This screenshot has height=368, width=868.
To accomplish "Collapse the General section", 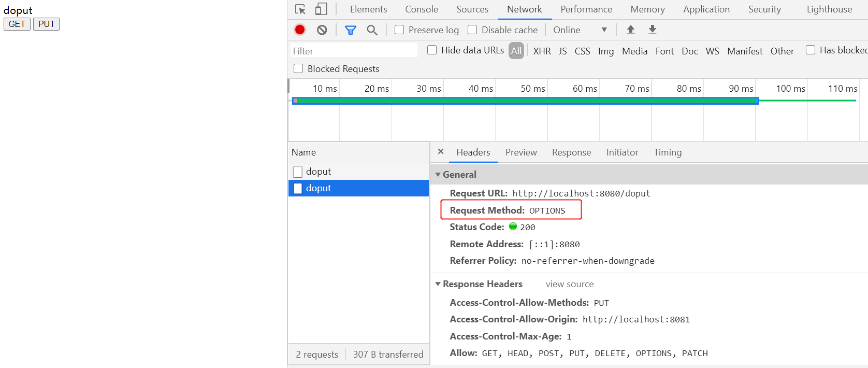I will [x=438, y=175].
